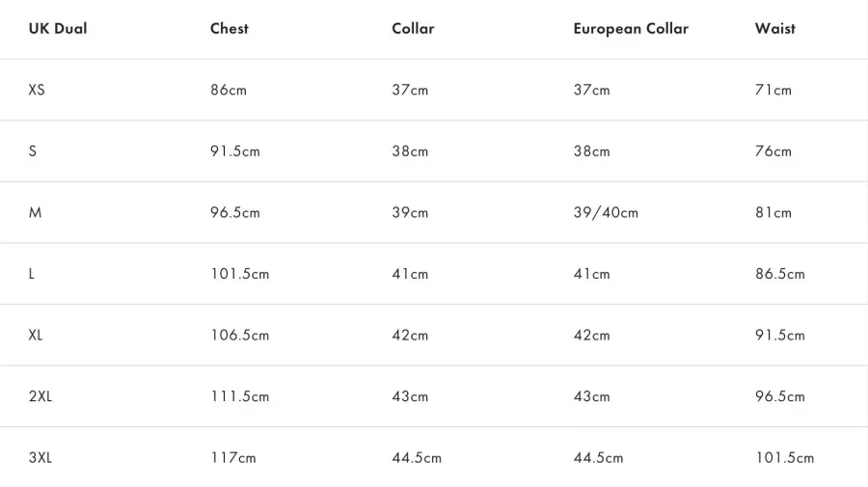
Task: Select the XL size row label
Action: (36, 336)
